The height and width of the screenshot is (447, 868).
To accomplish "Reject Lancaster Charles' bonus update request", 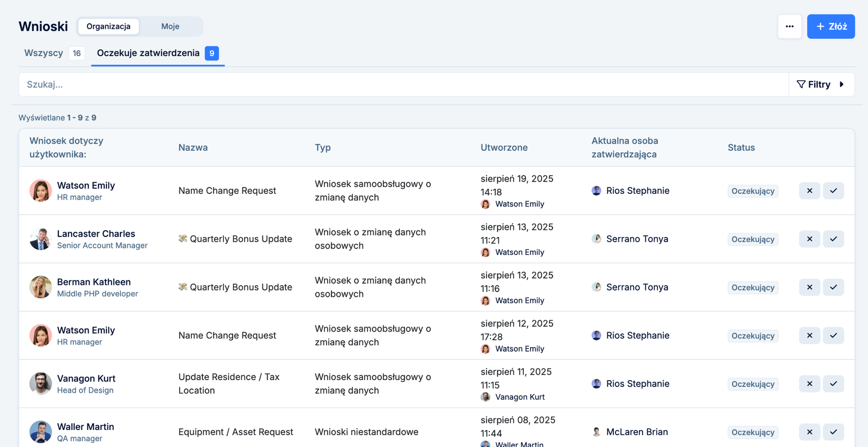I will coord(809,239).
